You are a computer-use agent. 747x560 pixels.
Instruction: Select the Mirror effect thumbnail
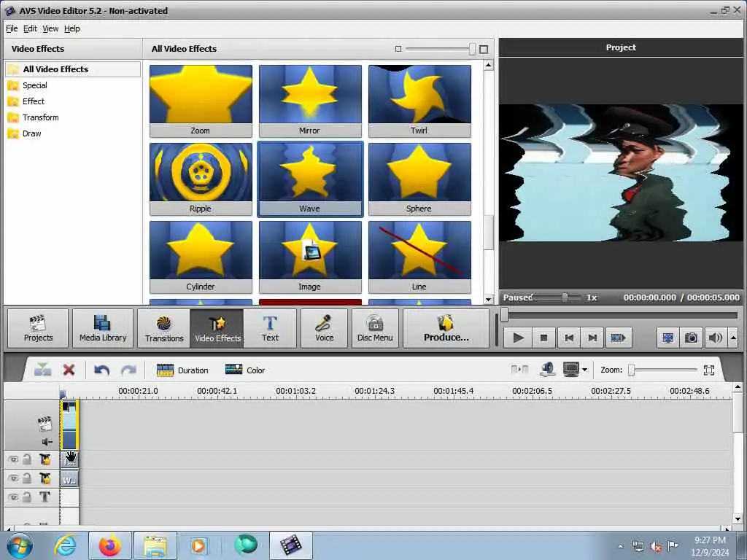(310, 101)
